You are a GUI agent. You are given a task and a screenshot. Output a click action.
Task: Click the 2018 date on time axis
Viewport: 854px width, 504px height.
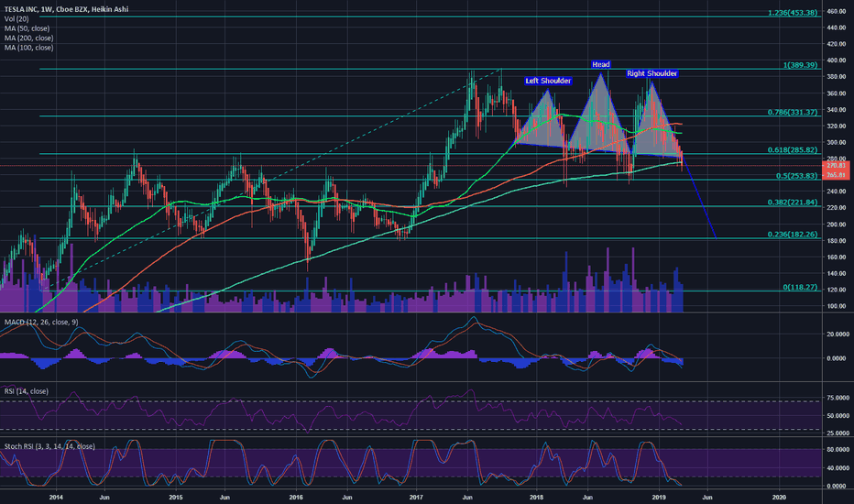[536, 498]
